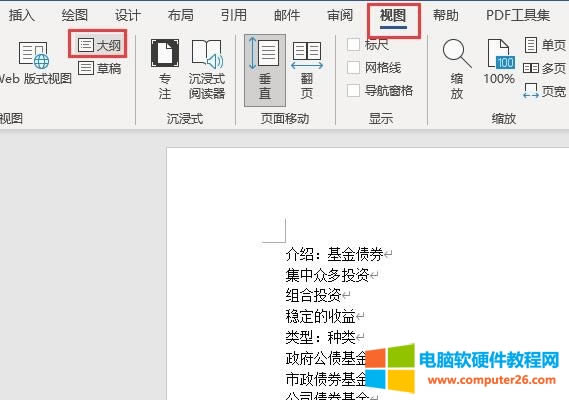Place cursor in line 稳定的收益
Viewport: 569px width, 400px height.
(320, 316)
